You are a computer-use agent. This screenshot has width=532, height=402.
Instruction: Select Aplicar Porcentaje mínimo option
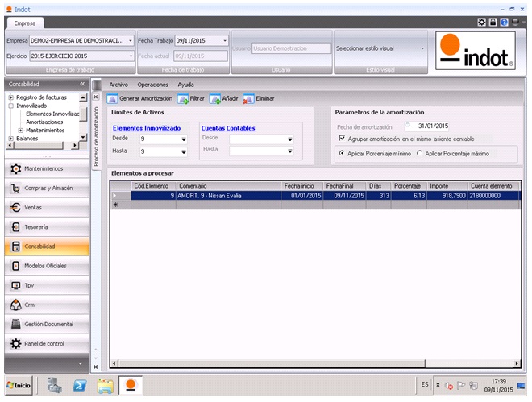(342, 152)
